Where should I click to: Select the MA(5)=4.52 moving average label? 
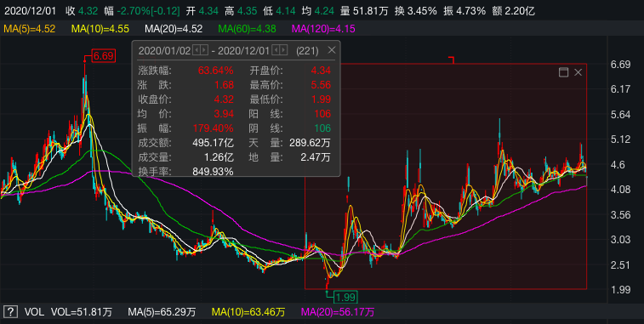click(29, 29)
